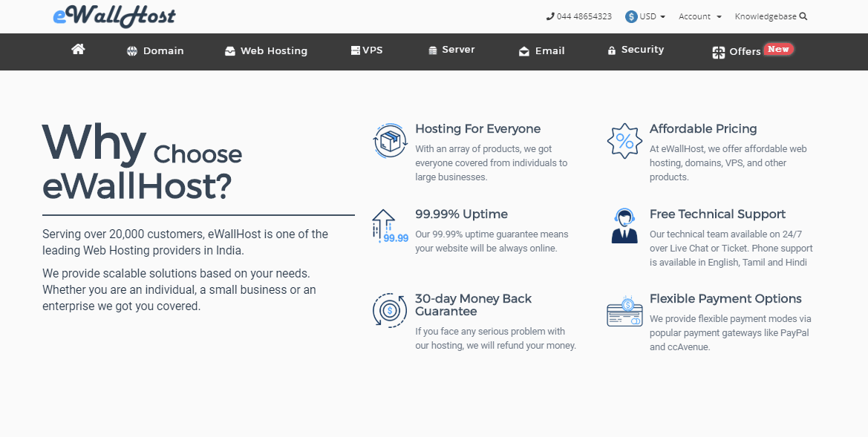Viewport: 868px width, 437px height.
Task: Click the Money Back Guarantee coin icon
Action: [x=391, y=310]
